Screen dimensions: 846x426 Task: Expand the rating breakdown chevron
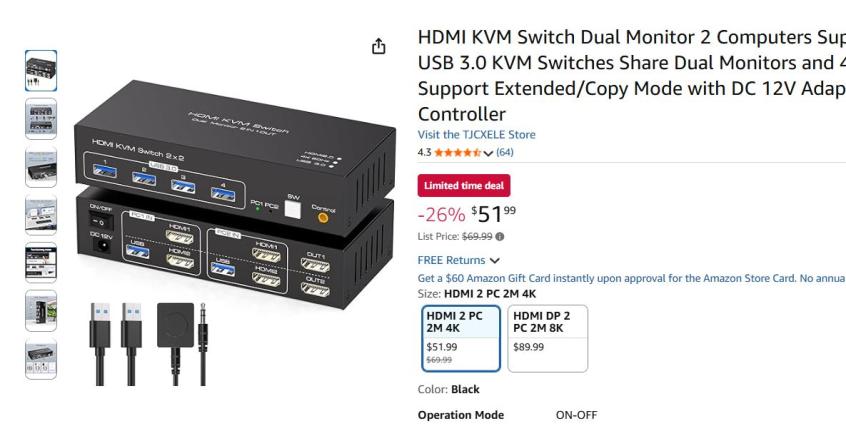(488, 153)
